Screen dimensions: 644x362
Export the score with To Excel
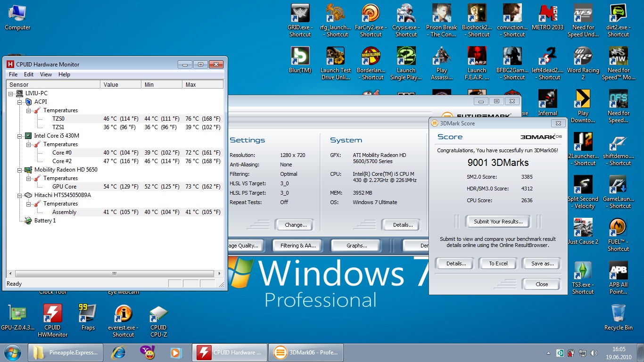tap(498, 263)
